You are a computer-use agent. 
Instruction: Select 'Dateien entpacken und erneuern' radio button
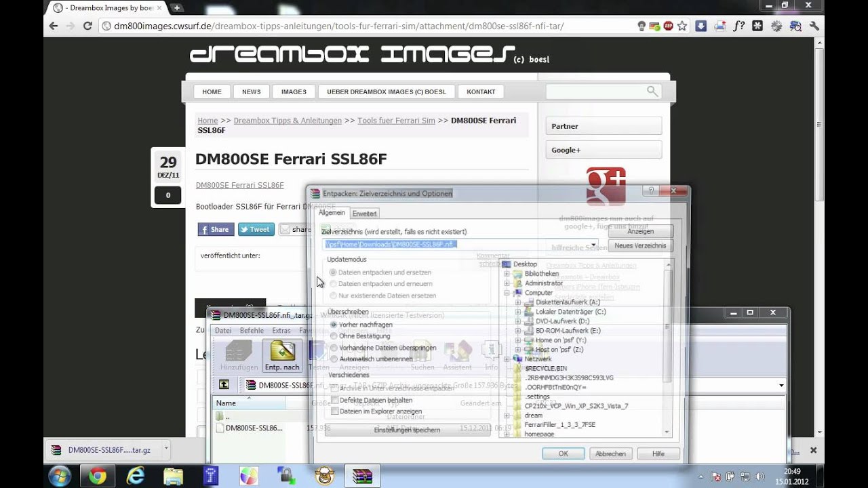coord(333,284)
